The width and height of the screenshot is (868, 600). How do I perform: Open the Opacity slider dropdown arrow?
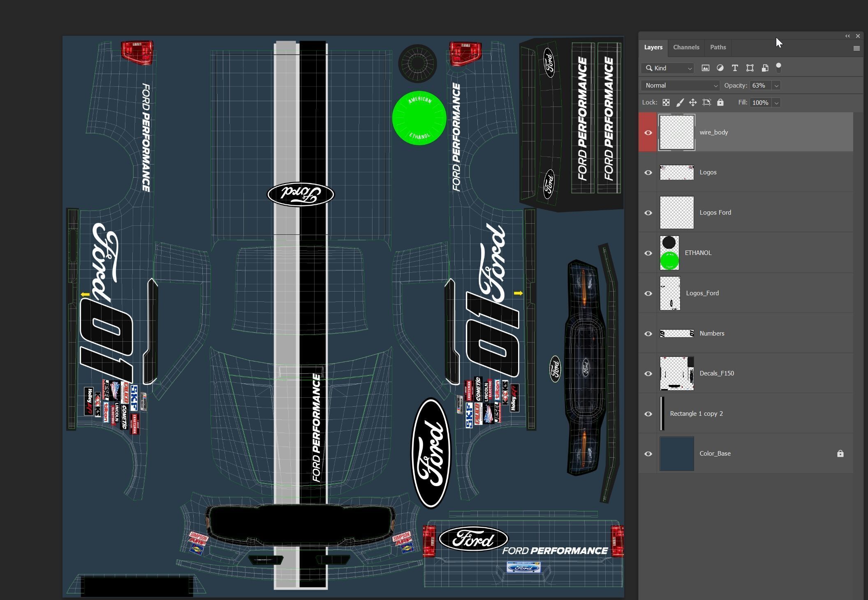pyautogui.click(x=776, y=86)
